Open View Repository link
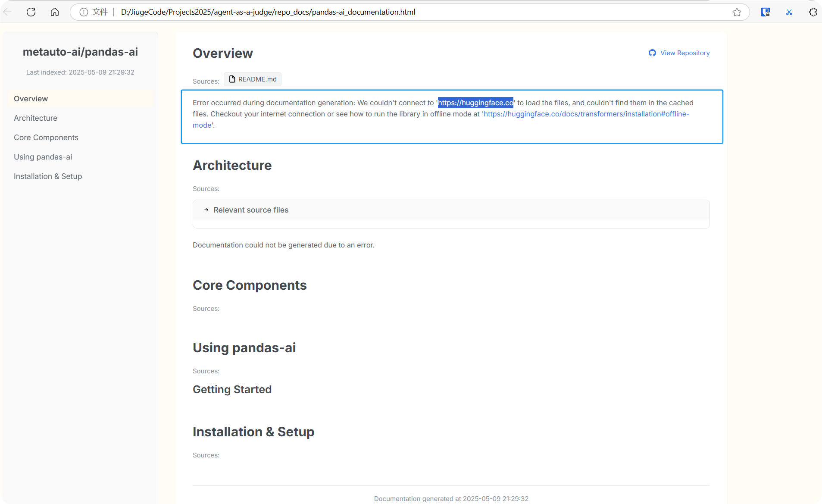The width and height of the screenshot is (822, 504). 679,53
